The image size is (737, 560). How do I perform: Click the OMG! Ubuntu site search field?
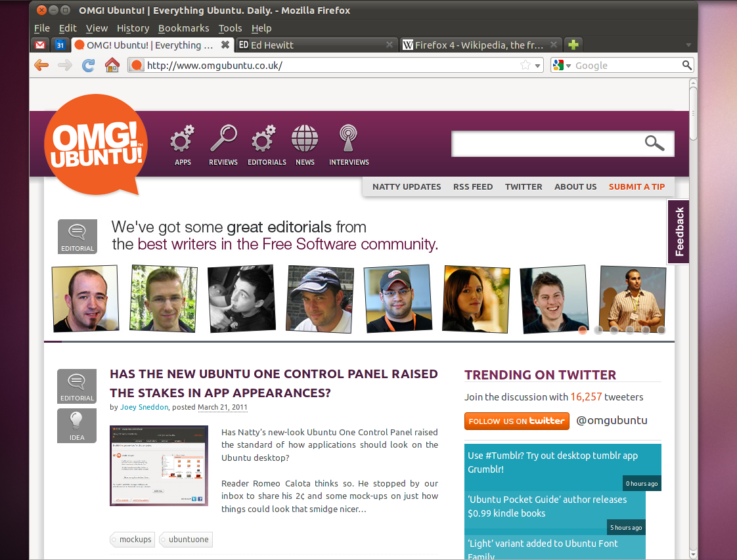click(x=545, y=144)
